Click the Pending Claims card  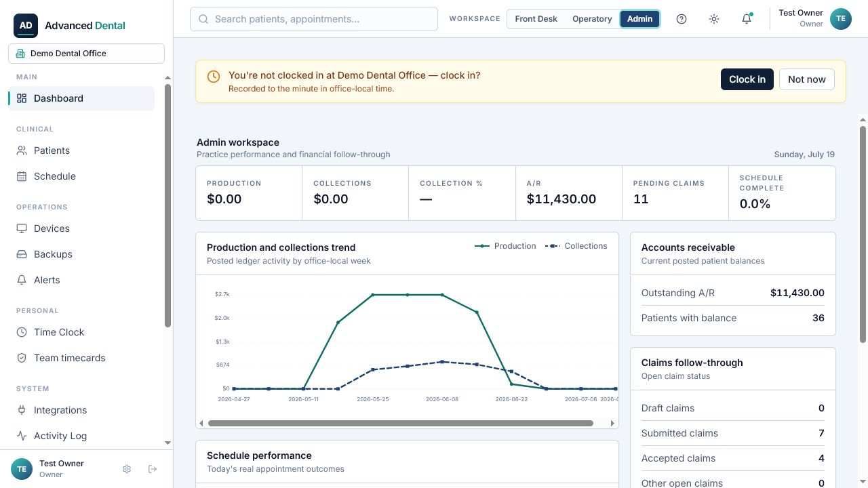[675, 193]
